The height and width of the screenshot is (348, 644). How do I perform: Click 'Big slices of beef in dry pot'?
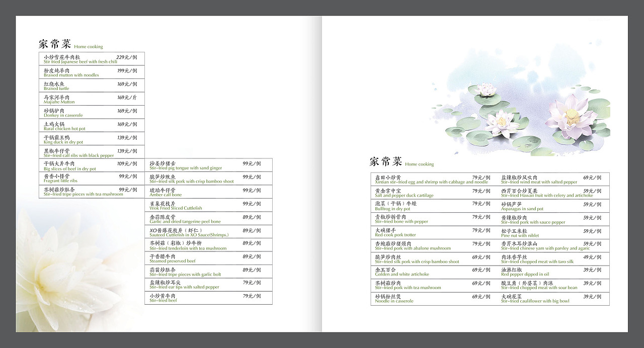(x=70, y=169)
